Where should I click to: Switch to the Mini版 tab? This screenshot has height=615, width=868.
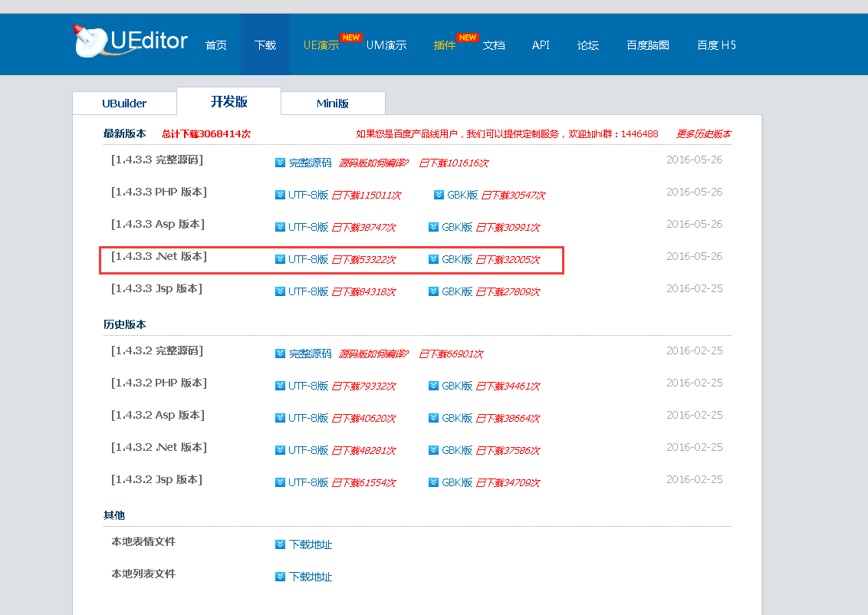[x=333, y=104]
